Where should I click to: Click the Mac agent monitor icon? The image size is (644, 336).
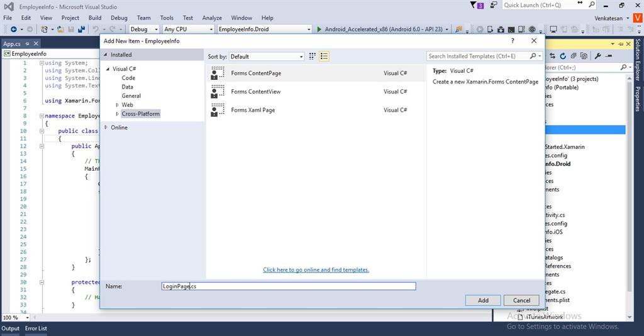553,29
